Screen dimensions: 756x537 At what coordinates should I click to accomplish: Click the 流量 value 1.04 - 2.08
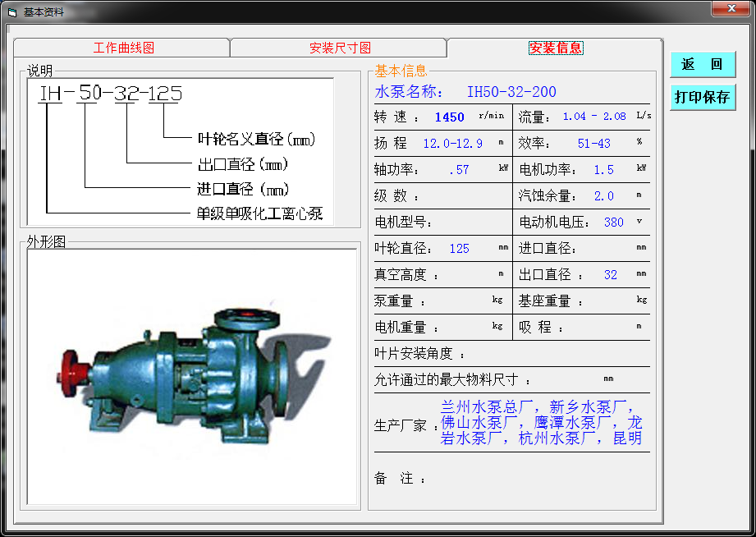pyautogui.click(x=594, y=117)
